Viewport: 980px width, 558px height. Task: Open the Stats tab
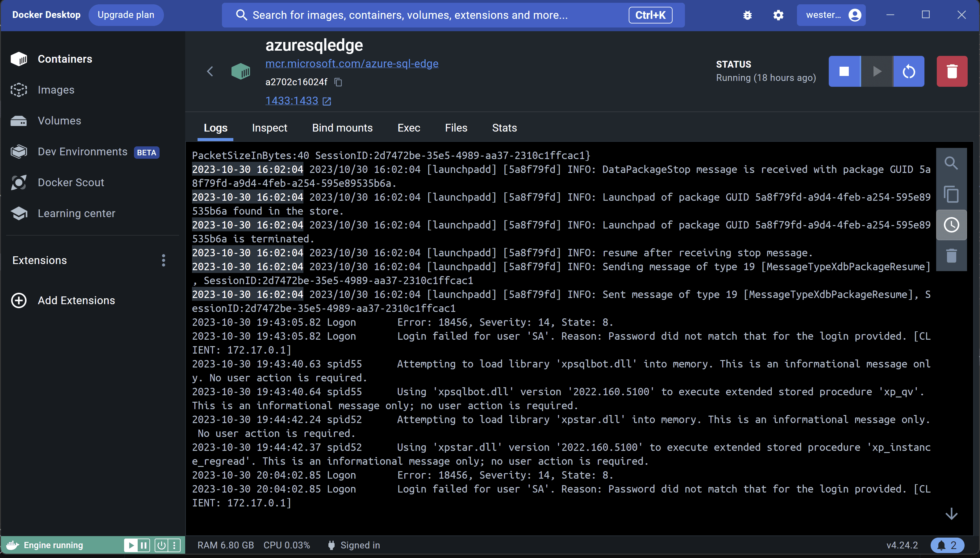(504, 128)
